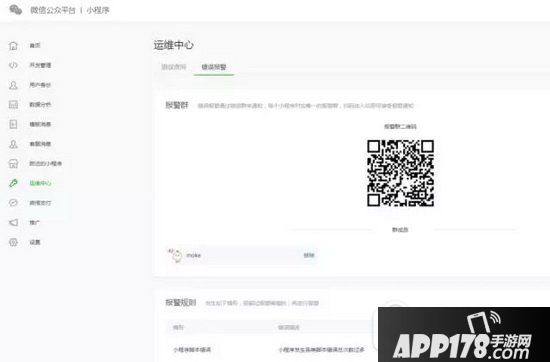The height and width of the screenshot is (362, 550).
Task: Click the house icon for 首页
Action: [13, 46]
